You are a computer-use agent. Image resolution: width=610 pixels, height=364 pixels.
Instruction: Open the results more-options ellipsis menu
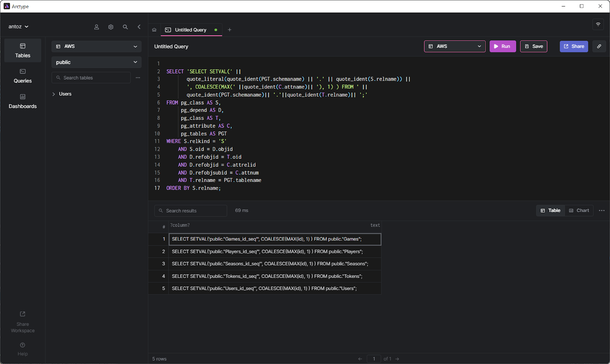[602, 211]
